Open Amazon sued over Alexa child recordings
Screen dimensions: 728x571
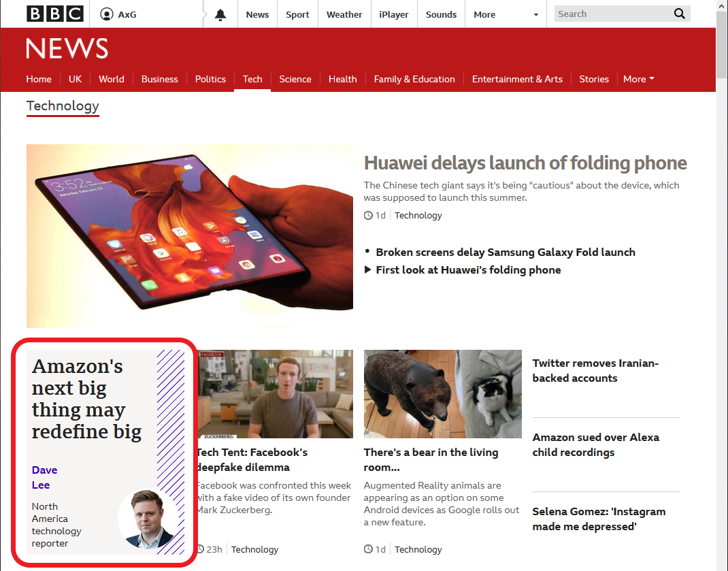click(596, 444)
